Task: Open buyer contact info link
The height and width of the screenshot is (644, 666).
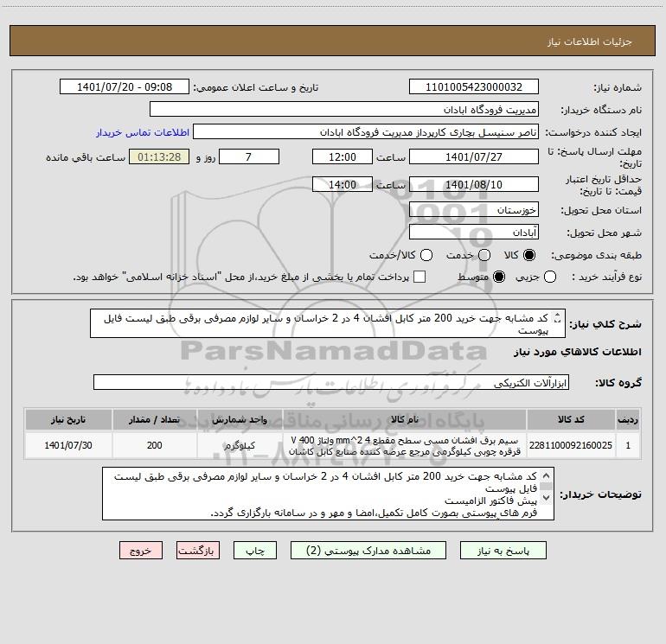Action: pos(143,132)
